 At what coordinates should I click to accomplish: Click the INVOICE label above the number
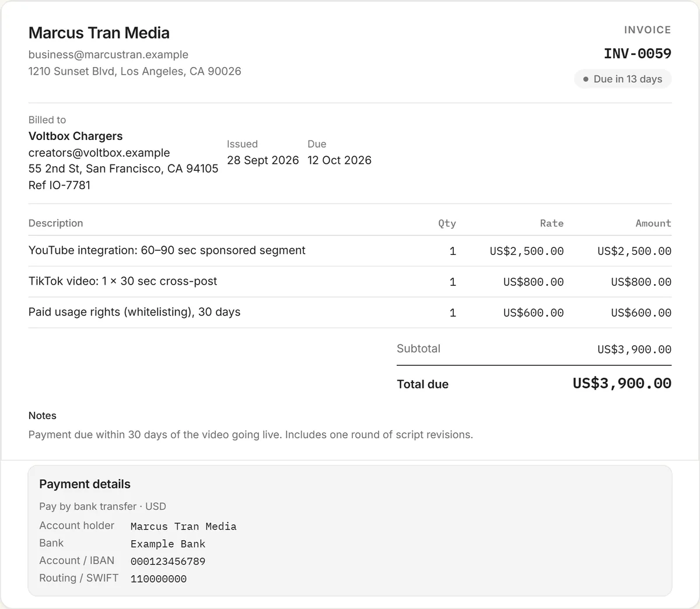(x=647, y=30)
